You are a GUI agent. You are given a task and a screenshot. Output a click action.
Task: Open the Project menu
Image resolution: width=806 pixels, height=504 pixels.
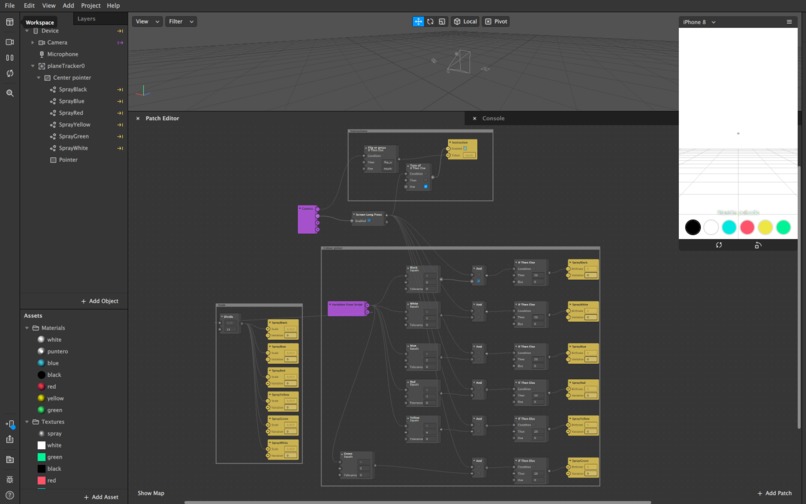(x=90, y=6)
